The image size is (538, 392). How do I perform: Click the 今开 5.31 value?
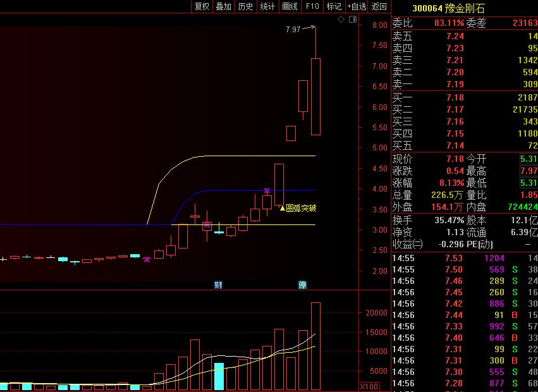tap(529, 159)
